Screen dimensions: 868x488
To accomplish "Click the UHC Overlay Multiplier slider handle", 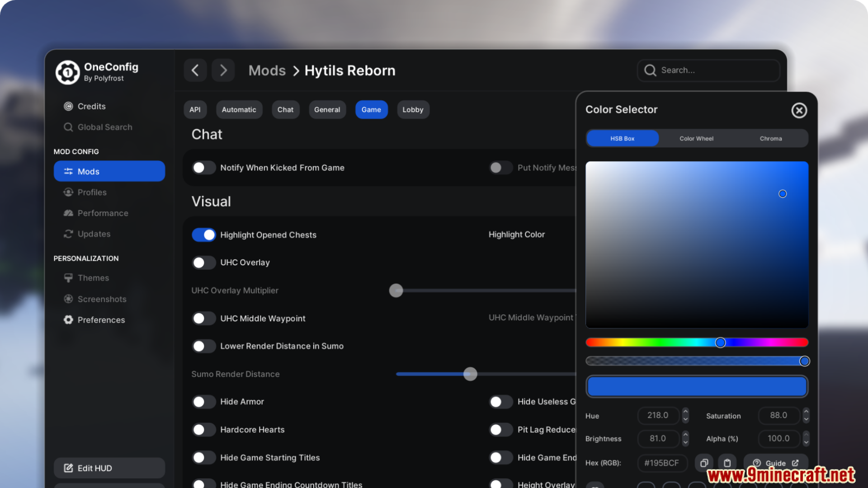I will 396,291.
